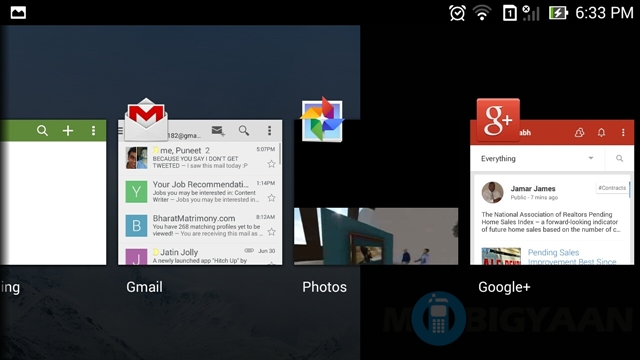The image size is (640, 360).
Task: Open Jamar James post author name
Action: point(533,189)
